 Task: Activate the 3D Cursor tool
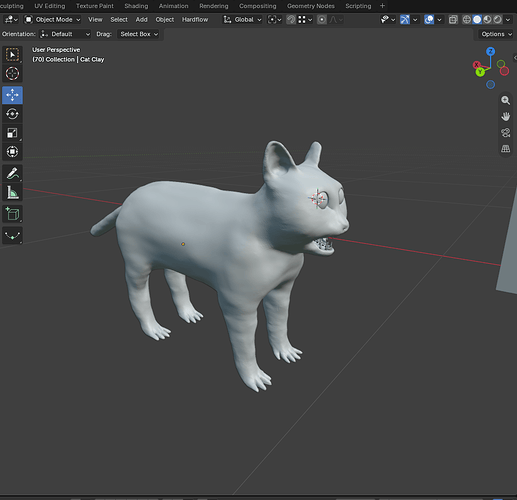[x=12, y=74]
